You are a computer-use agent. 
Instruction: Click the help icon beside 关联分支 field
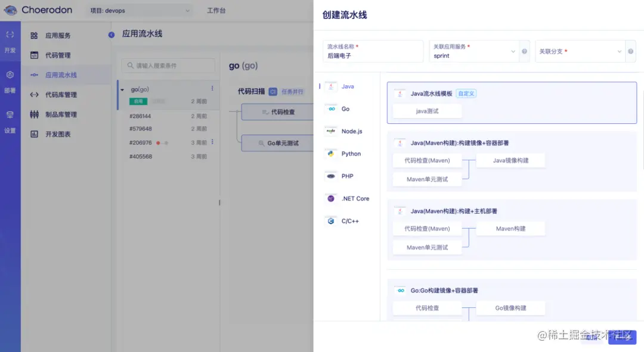630,51
